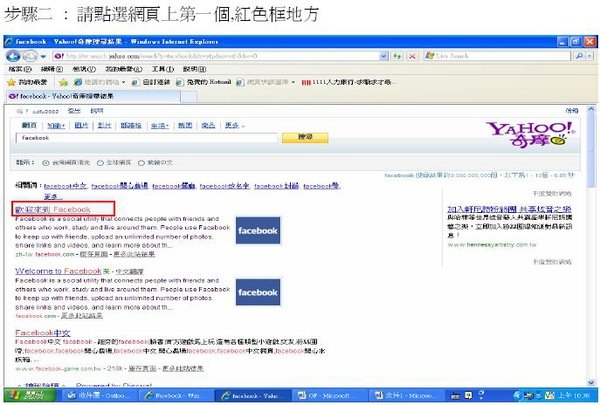Open the 歡迎來到 Facebook search result
Viewport: 600px width, 405px height.
click(x=53, y=209)
